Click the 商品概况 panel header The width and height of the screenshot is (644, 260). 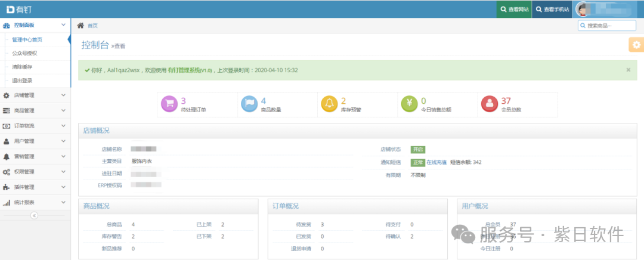point(168,206)
